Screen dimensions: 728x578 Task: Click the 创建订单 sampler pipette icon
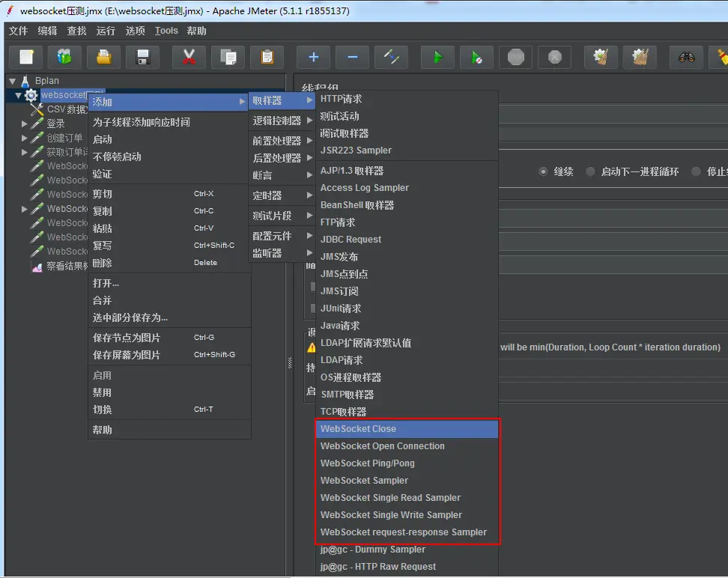(x=37, y=138)
